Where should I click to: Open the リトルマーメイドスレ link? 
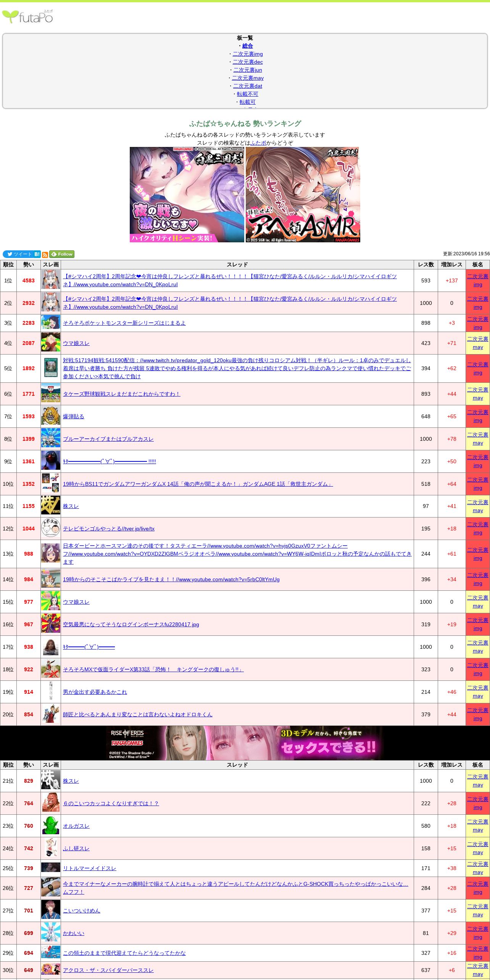[90, 868]
